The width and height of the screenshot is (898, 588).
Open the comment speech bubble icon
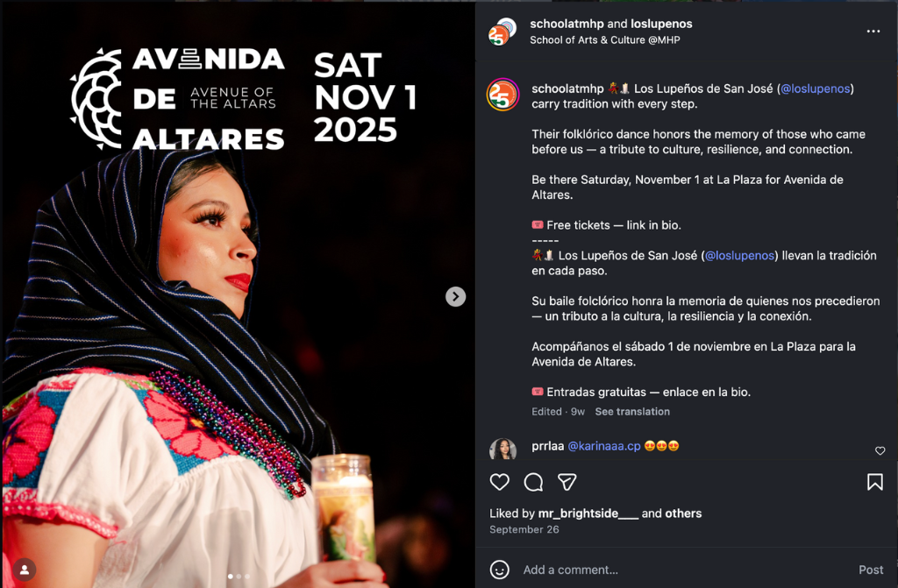(x=533, y=482)
